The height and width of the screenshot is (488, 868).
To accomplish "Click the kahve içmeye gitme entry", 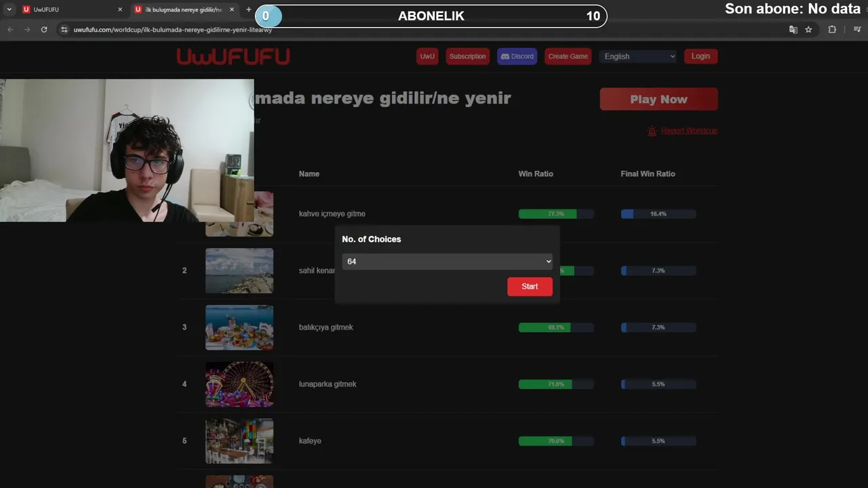I will pyautogui.click(x=332, y=214).
